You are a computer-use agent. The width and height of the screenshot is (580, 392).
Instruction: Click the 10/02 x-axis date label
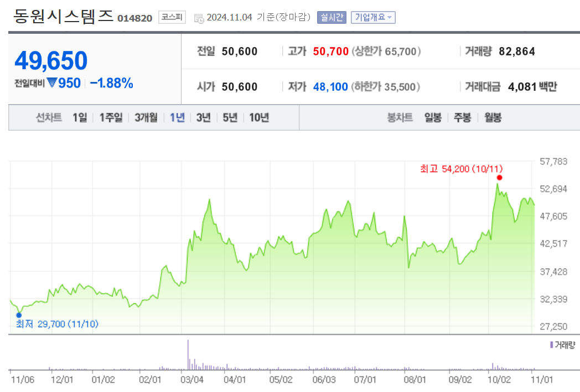tap(499, 380)
